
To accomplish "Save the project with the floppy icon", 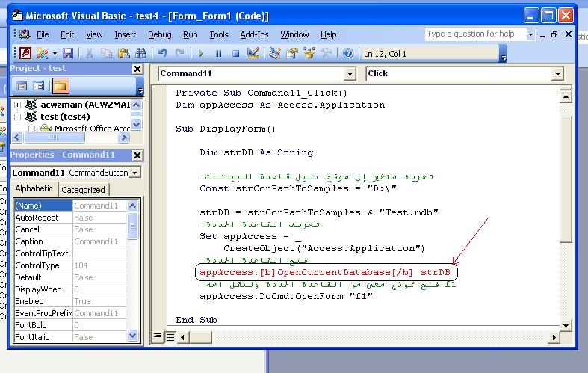I will [x=68, y=53].
